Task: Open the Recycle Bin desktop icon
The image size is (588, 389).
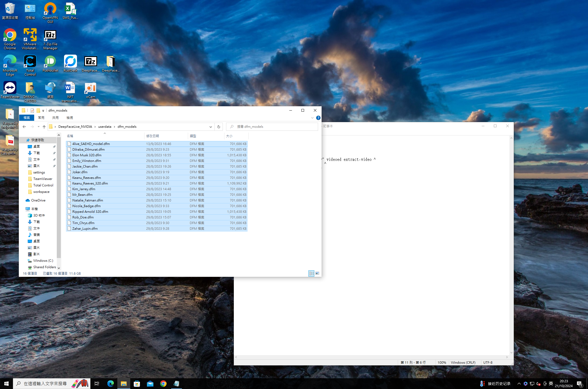Action: (x=10, y=11)
